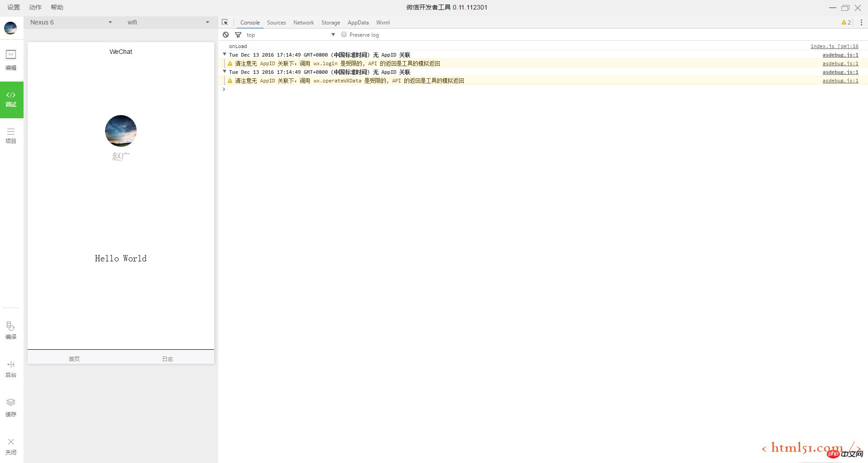Click the 编译 (Compile) sidebar icon
Image resolution: width=868 pixels, height=463 pixels.
tap(11, 330)
